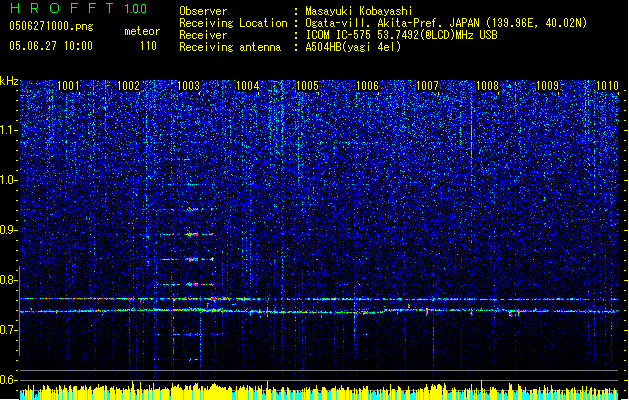
Task: Click the meteor label
Action: (x=142, y=31)
